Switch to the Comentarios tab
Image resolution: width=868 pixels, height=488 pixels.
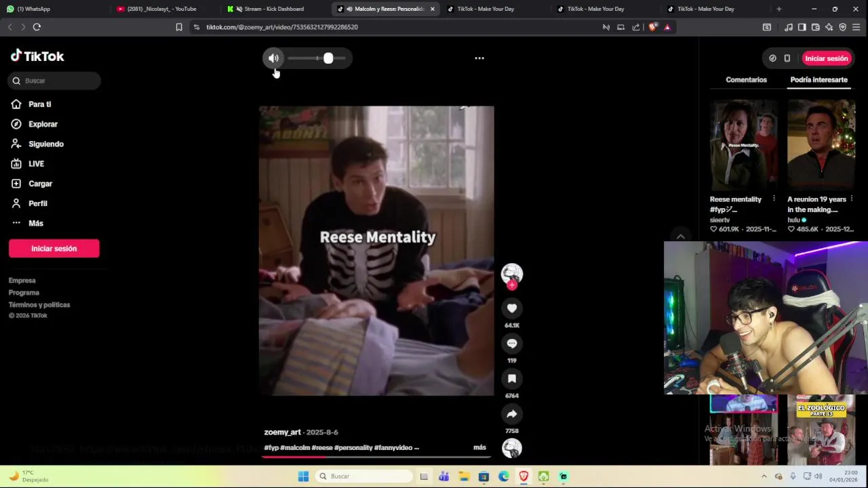[746, 80]
